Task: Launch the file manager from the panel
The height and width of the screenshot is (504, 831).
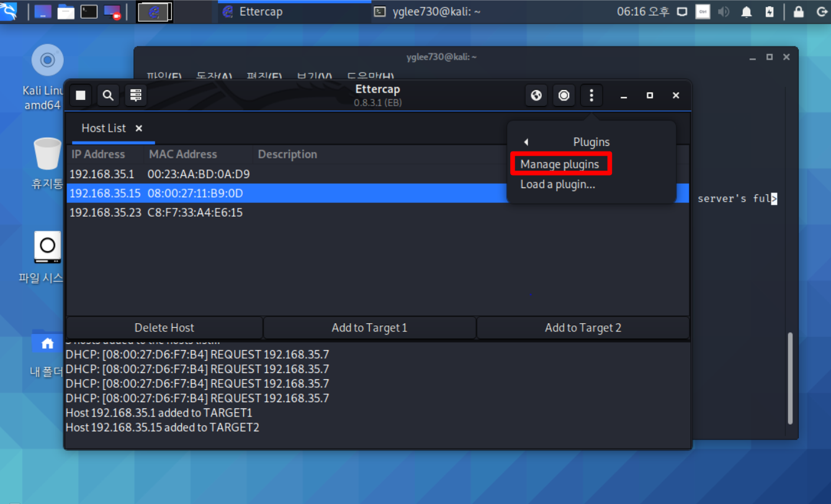Action: (x=66, y=11)
